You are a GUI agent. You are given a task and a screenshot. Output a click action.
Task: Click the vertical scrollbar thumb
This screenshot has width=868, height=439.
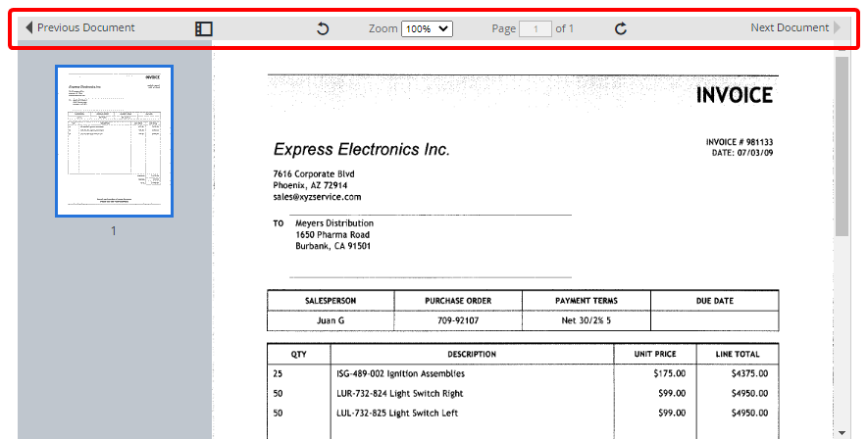click(842, 147)
